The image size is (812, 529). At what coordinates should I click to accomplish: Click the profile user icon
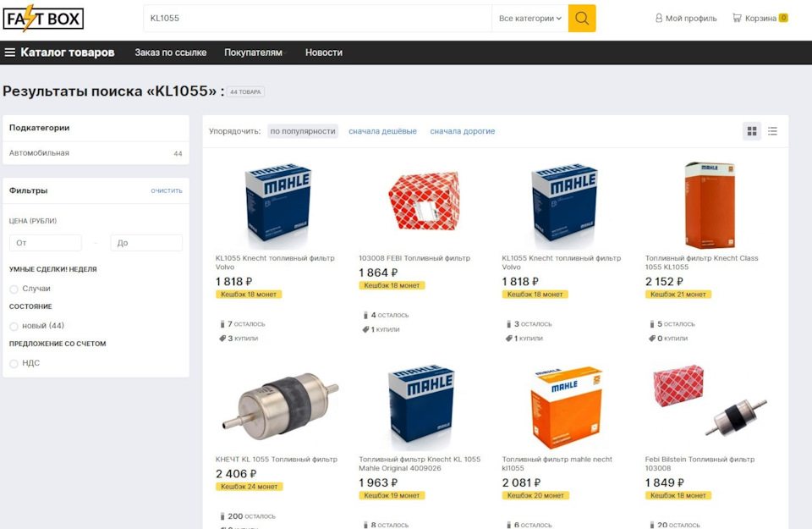tap(659, 18)
